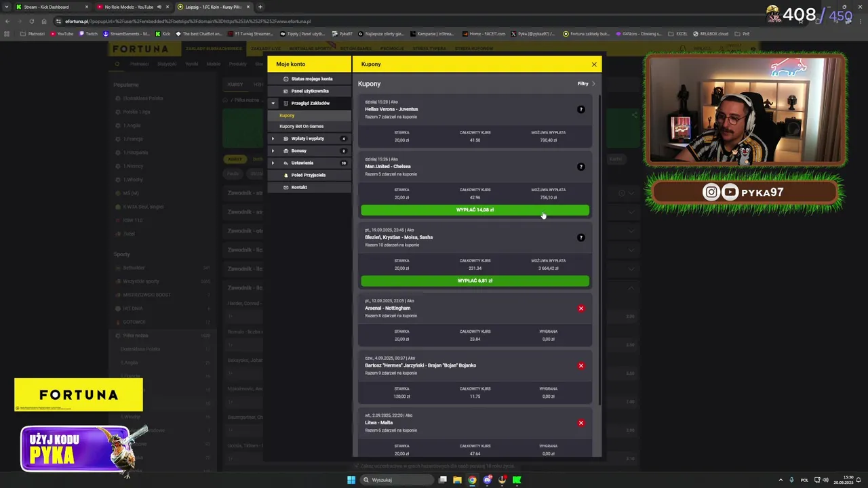The width and height of the screenshot is (868, 488).
Task: Click the WYPŁAĆ 6,81 zł cashout button
Action: [475, 281]
